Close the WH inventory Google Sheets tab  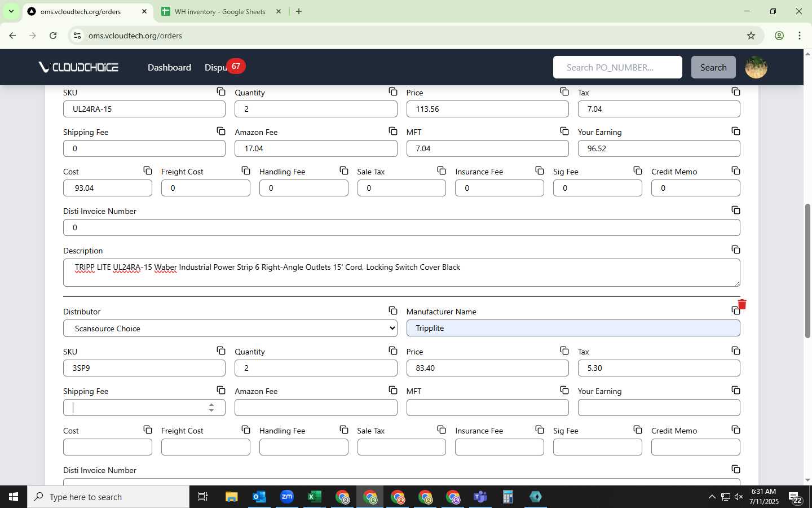click(x=278, y=11)
